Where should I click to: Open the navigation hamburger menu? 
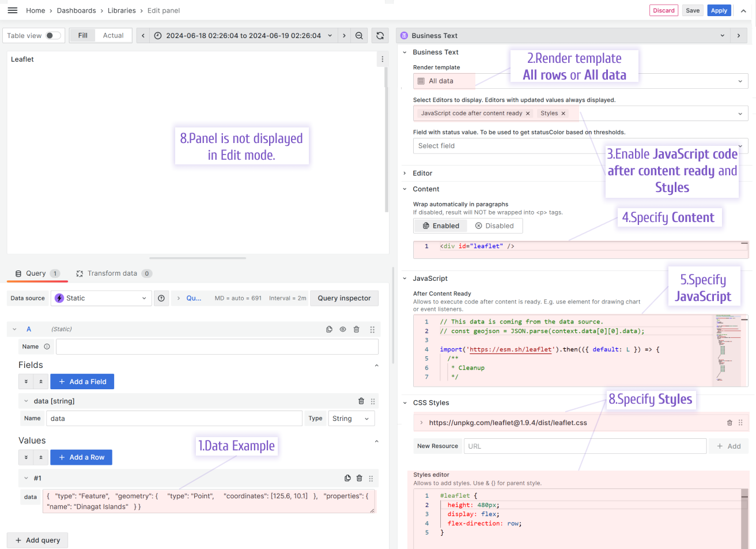[x=12, y=10]
